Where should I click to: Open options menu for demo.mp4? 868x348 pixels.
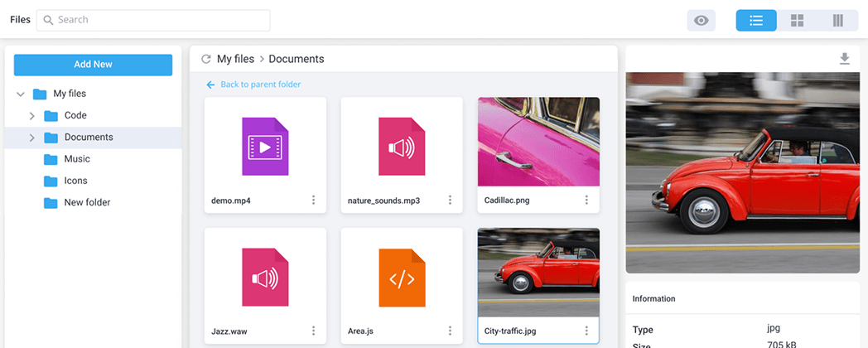click(x=313, y=200)
